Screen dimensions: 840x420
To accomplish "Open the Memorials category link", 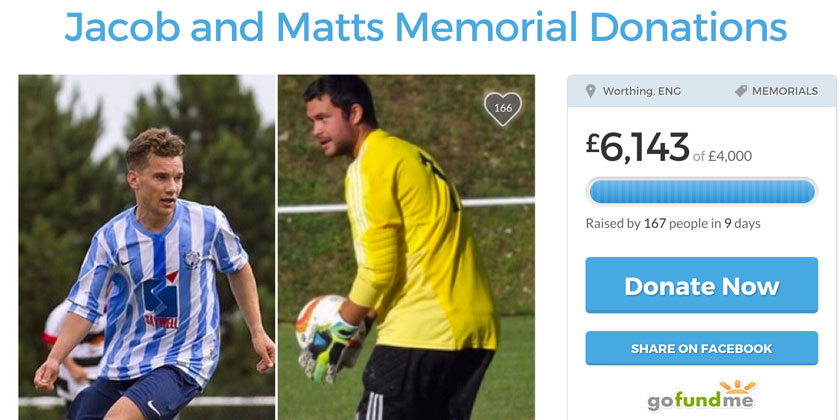I will (x=784, y=91).
